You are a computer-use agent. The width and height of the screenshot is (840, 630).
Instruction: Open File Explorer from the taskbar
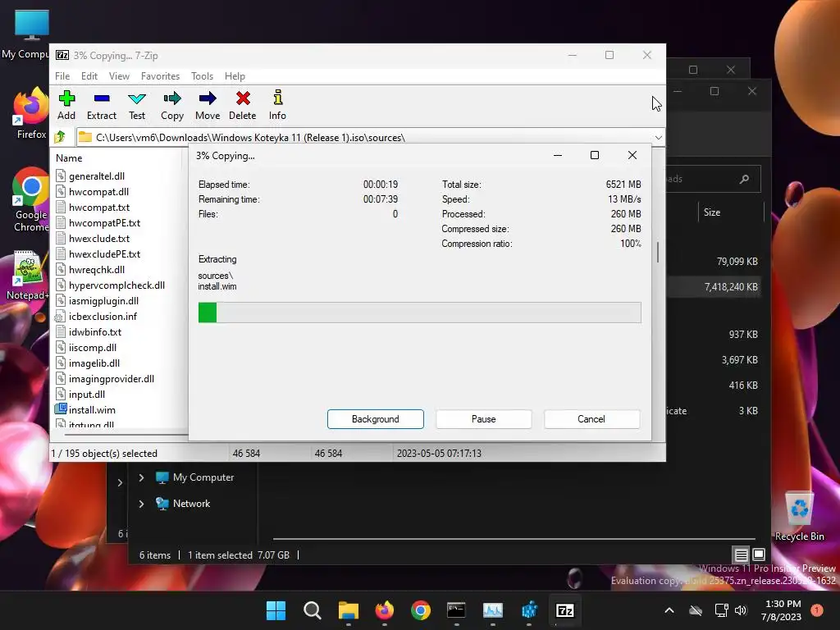coord(348,610)
